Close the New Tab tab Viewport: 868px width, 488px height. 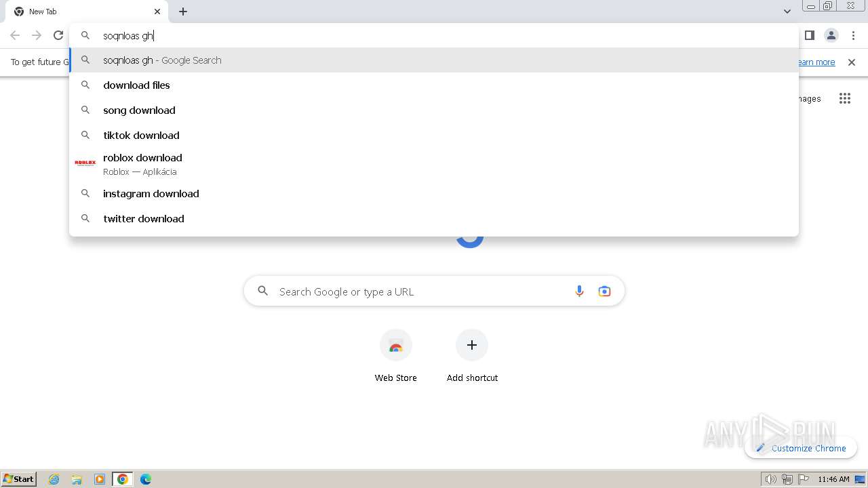157,12
